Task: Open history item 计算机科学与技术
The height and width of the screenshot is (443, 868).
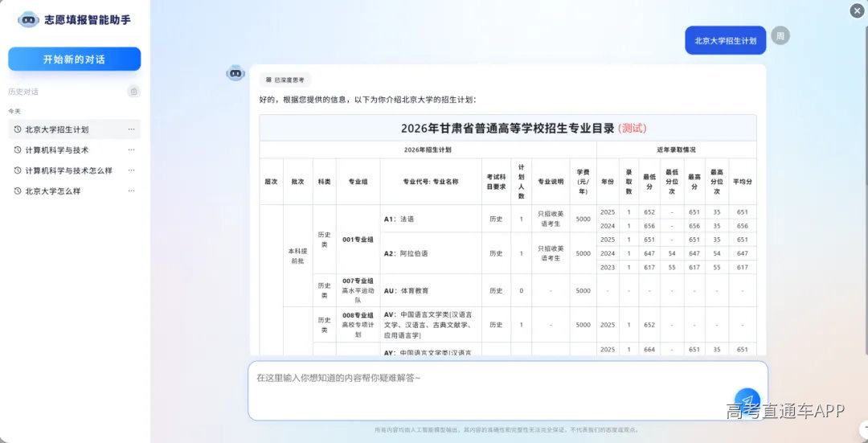Action: pos(74,150)
